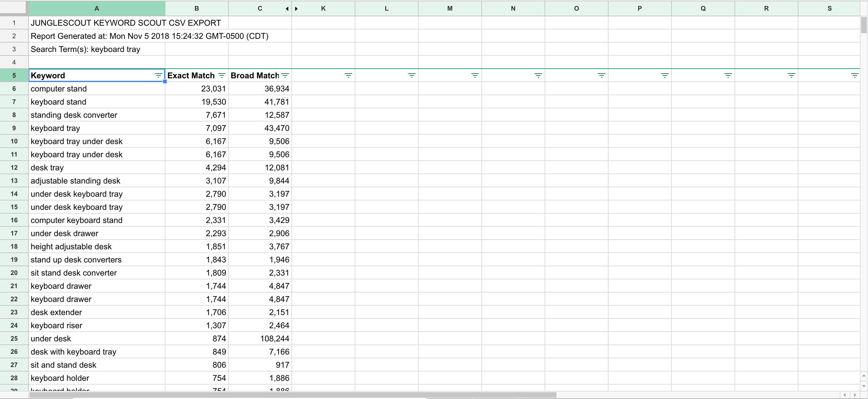Click vertical scrollbar down arrow
Screen dimensions: 868x399
(x=864, y=386)
